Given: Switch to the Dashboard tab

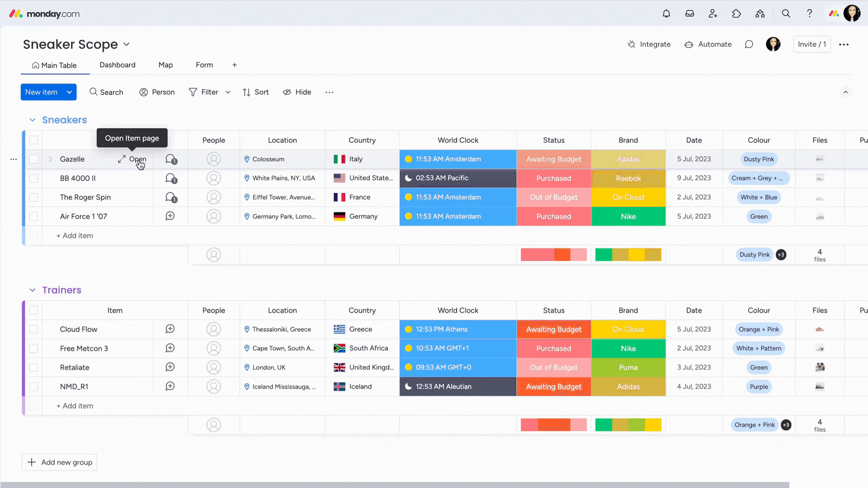Looking at the screenshot, I should coord(117,65).
